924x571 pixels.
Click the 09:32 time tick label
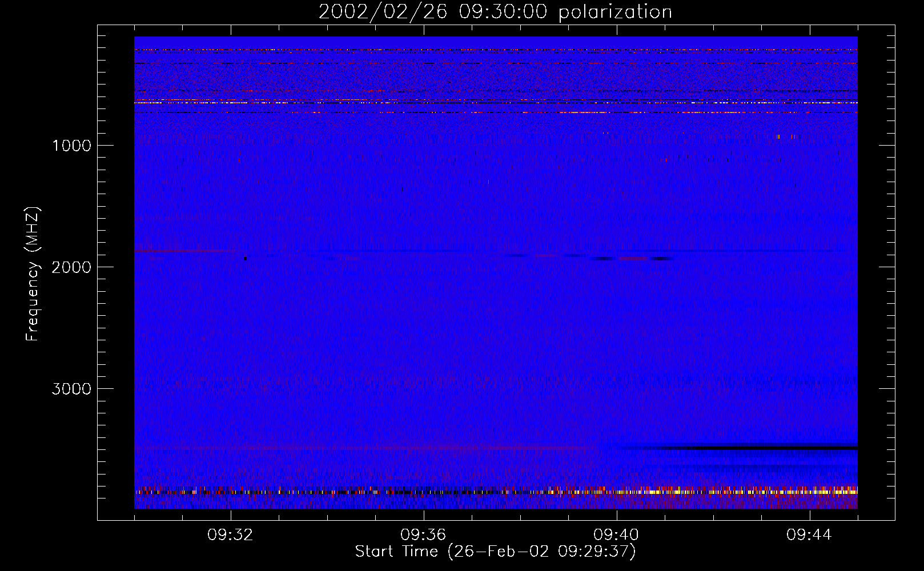click(230, 535)
